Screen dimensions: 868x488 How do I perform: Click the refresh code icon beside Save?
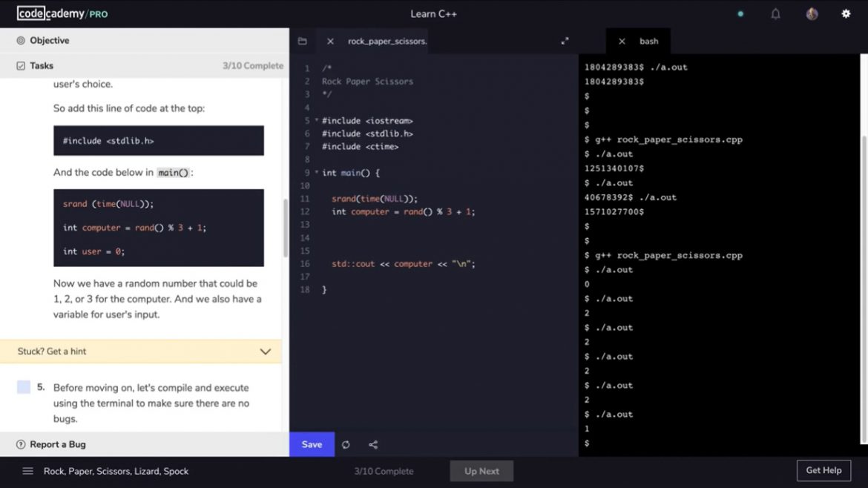tap(346, 444)
